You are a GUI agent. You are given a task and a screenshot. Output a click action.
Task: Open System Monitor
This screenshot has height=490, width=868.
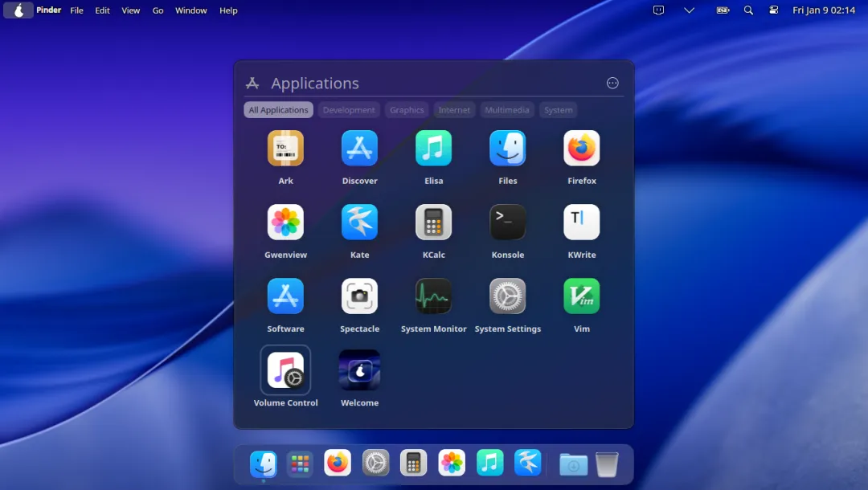coord(433,296)
